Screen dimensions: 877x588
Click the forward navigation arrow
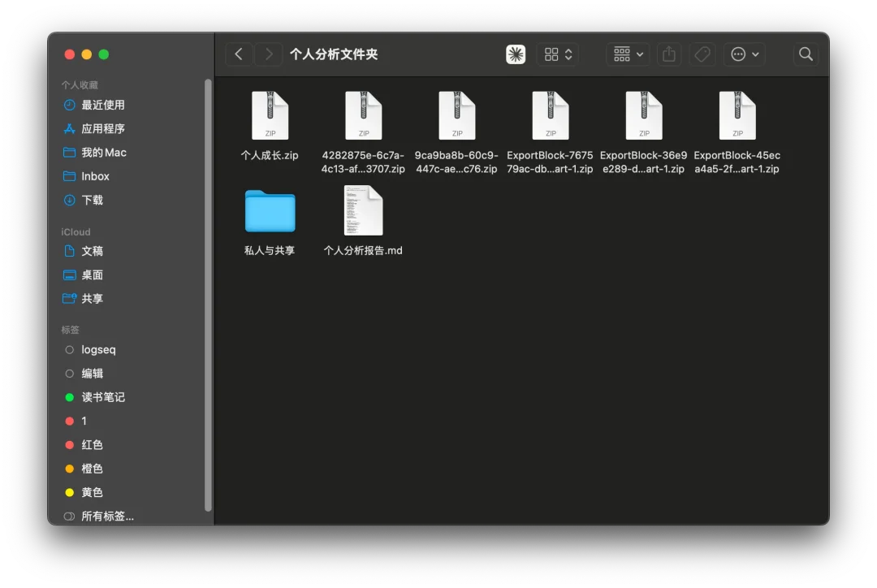click(269, 54)
